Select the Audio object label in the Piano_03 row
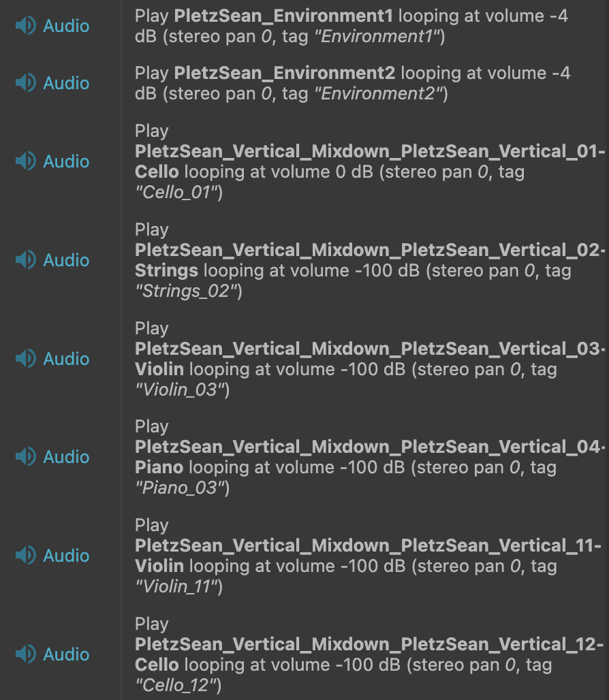This screenshot has height=700, width=609. 66,457
